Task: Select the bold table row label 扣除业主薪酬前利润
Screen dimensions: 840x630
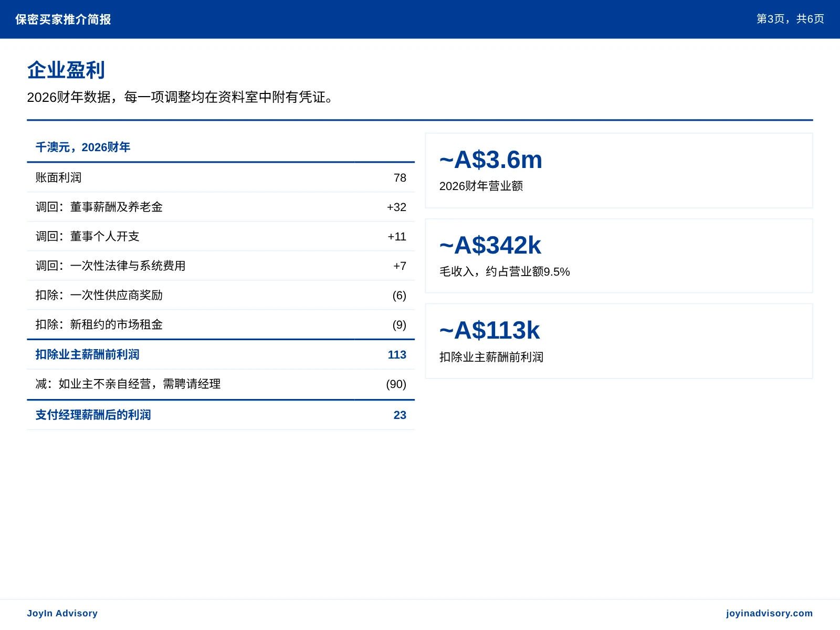Action: 88,354
